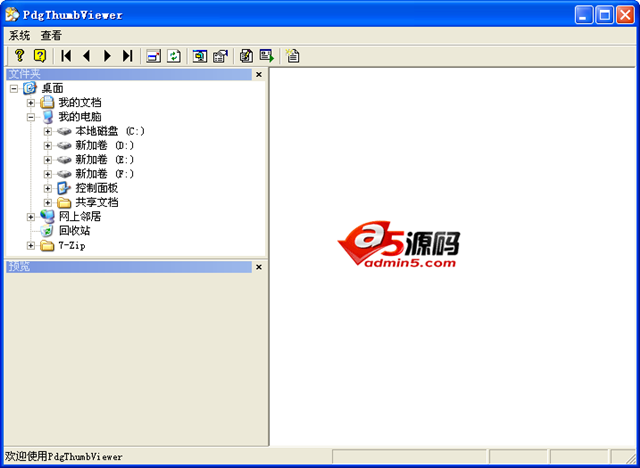Screen dimensions: 640x468
Task: Expand the 本地磁盘 (C:) node
Action: click(x=47, y=131)
